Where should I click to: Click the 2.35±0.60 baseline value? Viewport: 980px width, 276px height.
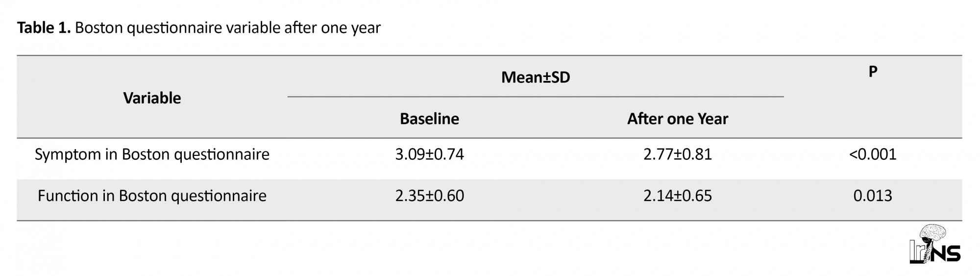coord(429,196)
